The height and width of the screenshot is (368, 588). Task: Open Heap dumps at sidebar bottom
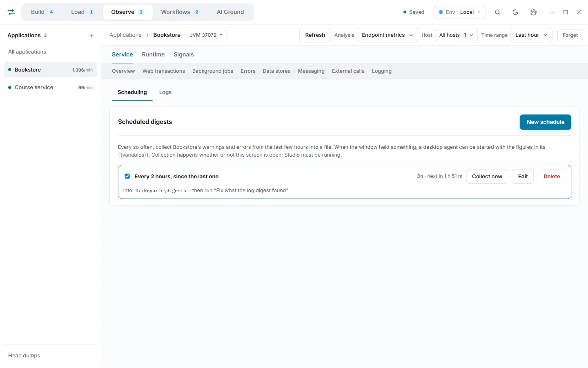pos(24,356)
